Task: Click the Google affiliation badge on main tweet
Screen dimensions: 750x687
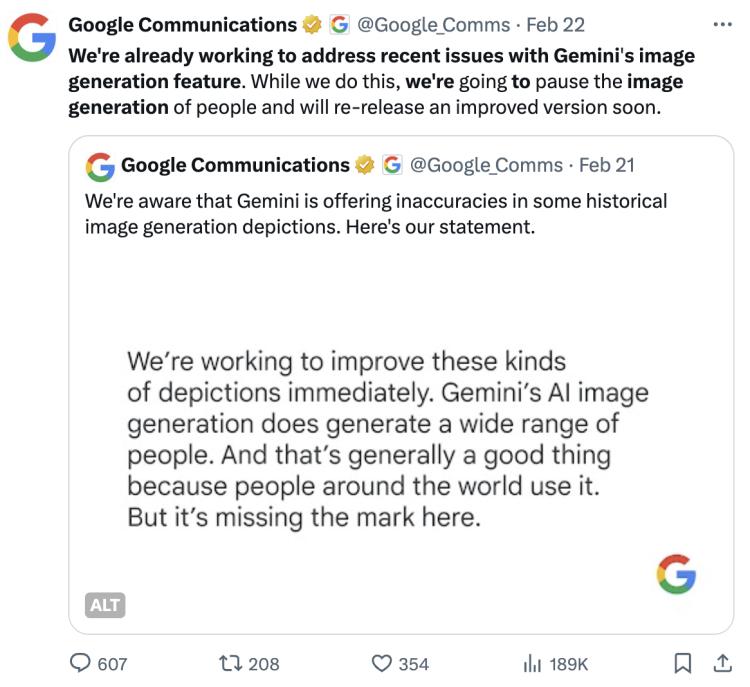Action: (x=337, y=25)
